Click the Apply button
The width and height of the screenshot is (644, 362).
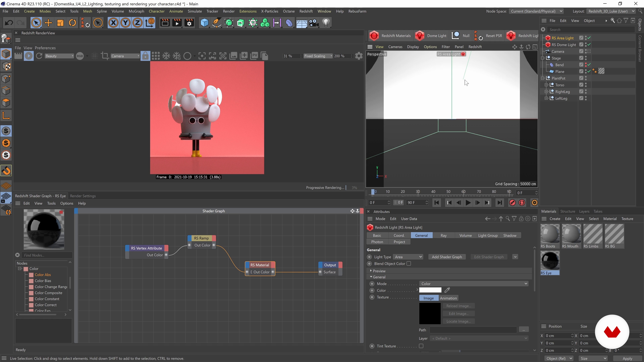627,358
